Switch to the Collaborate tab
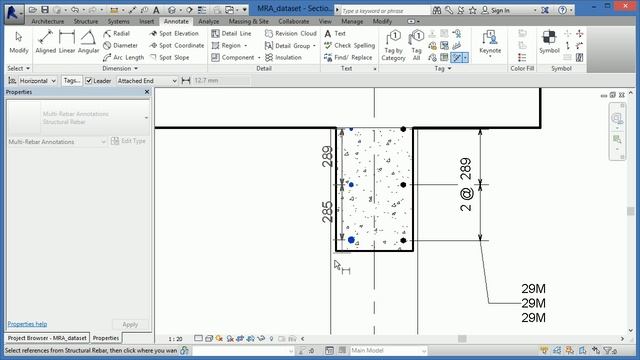 tap(293, 21)
